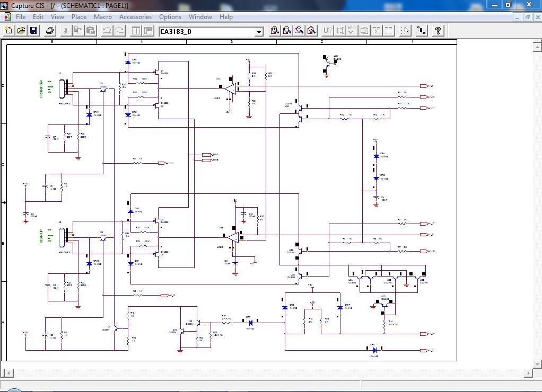Click the vertical scrollbar up arrow
542x392 pixels.
click(x=538, y=46)
